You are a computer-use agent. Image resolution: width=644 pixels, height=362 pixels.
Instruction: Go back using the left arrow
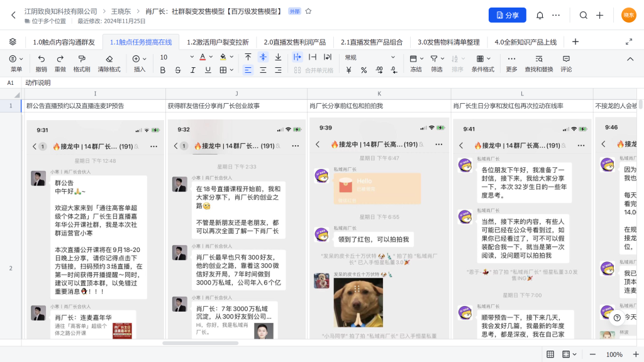[x=13, y=15]
